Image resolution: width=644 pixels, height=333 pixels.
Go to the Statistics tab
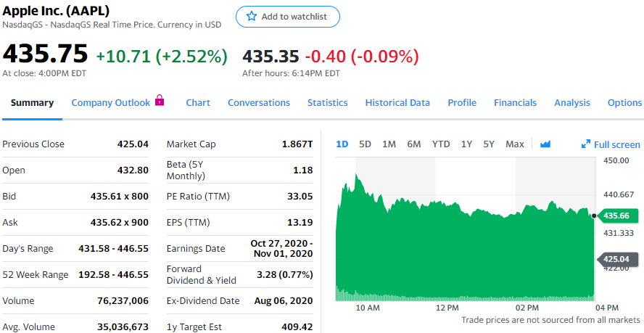(x=327, y=103)
